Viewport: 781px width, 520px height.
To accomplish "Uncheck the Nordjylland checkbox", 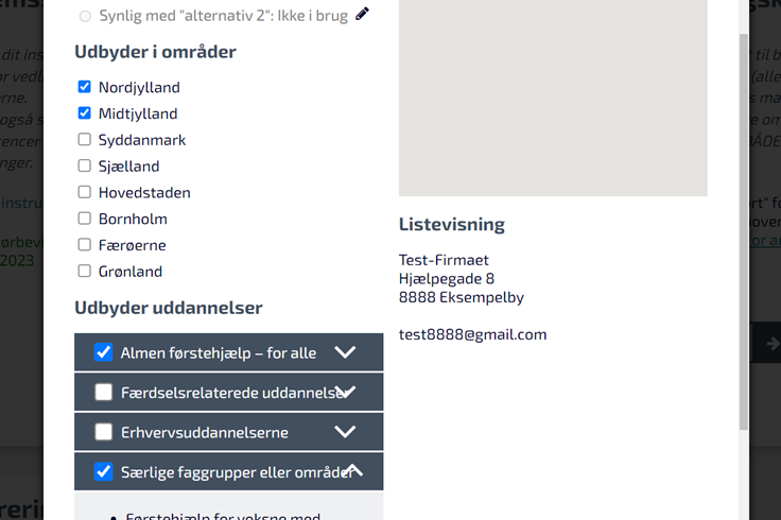I will tap(85, 87).
